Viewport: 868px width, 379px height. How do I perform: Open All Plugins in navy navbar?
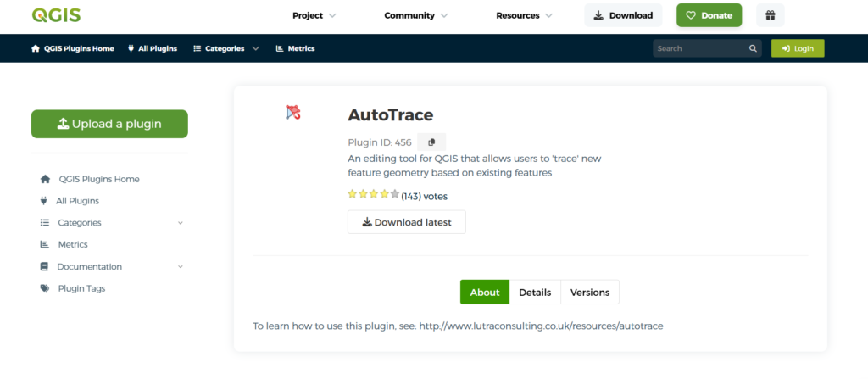click(x=153, y=48)
